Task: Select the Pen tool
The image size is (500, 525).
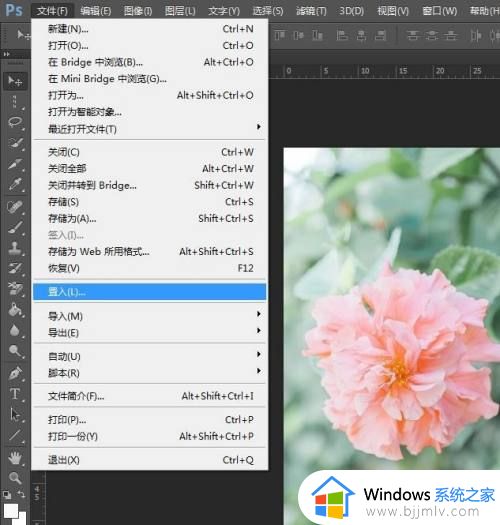Action: (x=15, y=373)
